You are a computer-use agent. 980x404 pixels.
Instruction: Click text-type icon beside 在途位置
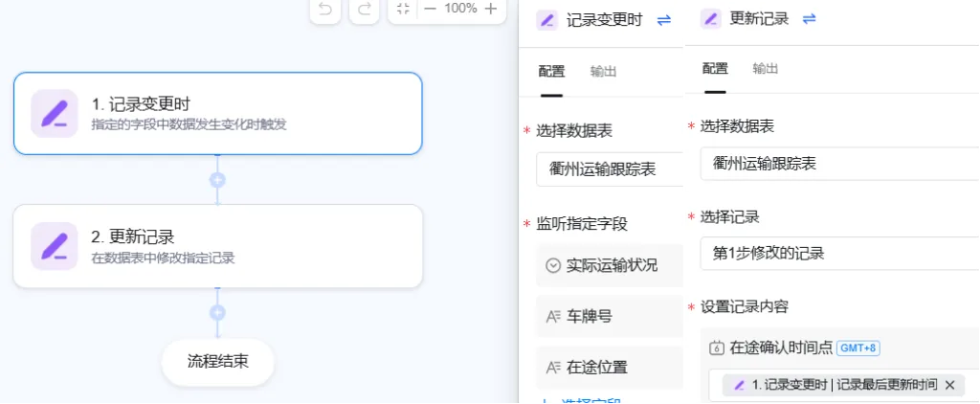pyautogui.click(x=552, y=368)
